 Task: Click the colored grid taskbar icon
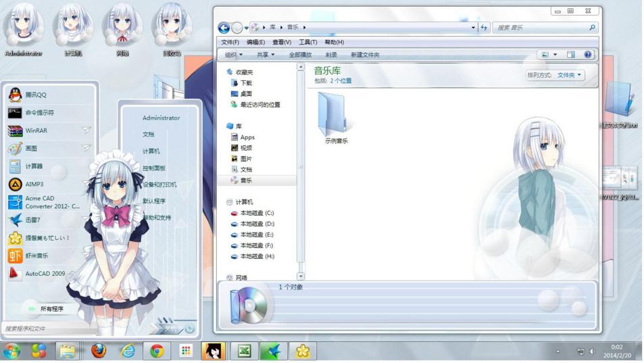click(186, 351)
